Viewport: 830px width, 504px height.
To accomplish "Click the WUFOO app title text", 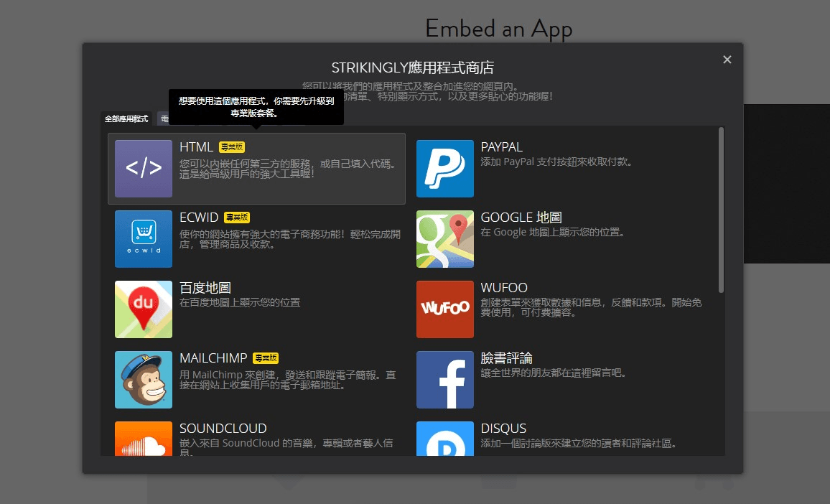I will pos(504,287).
